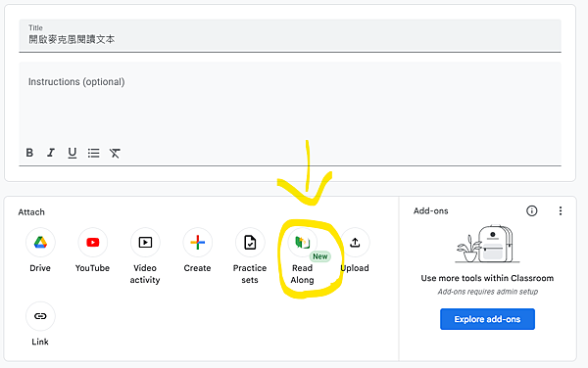Add a Link attachment
The width and height of the screenshot is (588, 368).
[x=40, y=316]
